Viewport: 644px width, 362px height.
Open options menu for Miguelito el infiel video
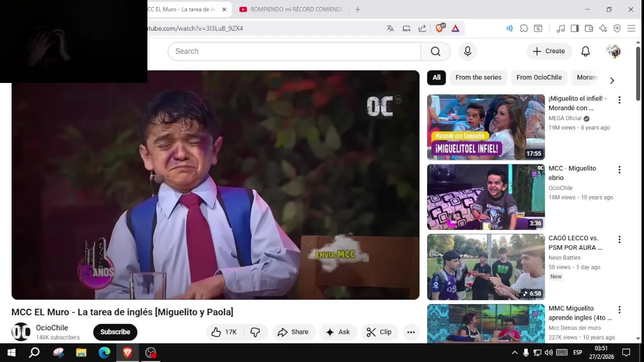619,100
